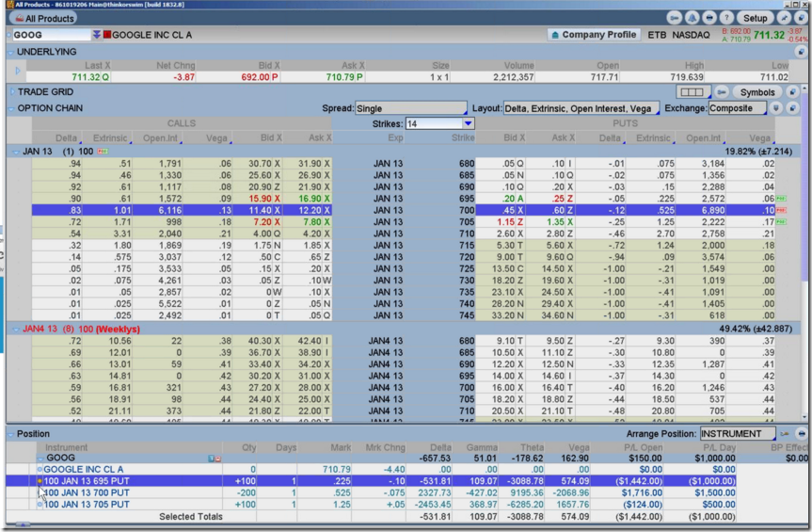Image resolution: width=812 pixels, height=532 pixels.
Task: Click detach icon right of Symbols button
Action: pos(792,92)
